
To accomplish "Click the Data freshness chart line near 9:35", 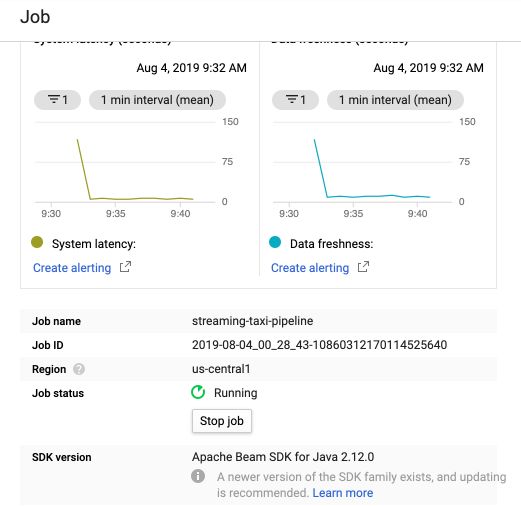I will (353, 197).
